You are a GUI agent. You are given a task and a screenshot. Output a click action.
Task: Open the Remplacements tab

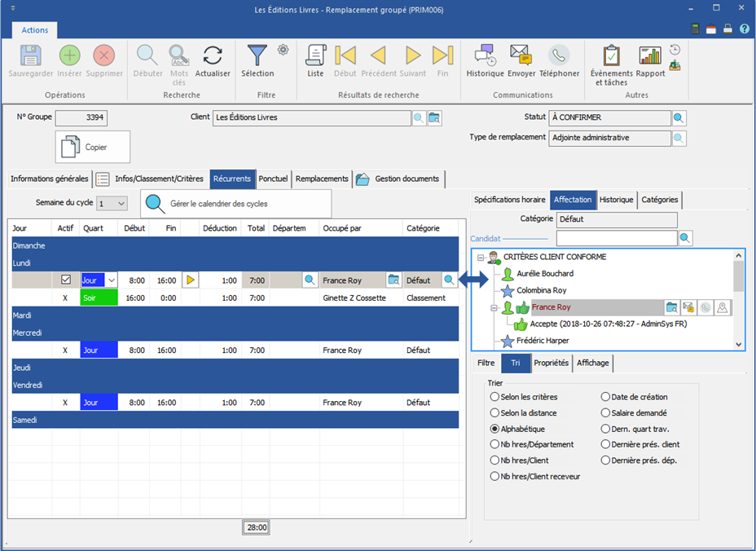[x=322, y=179]
